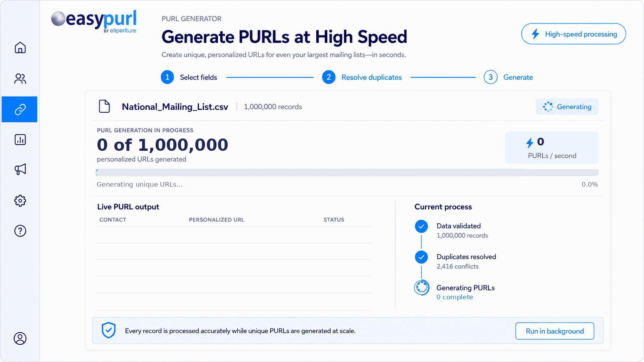Select the PURL link icon in sidebar
Screen dimensions: 644x362
[x=20, y=109]
